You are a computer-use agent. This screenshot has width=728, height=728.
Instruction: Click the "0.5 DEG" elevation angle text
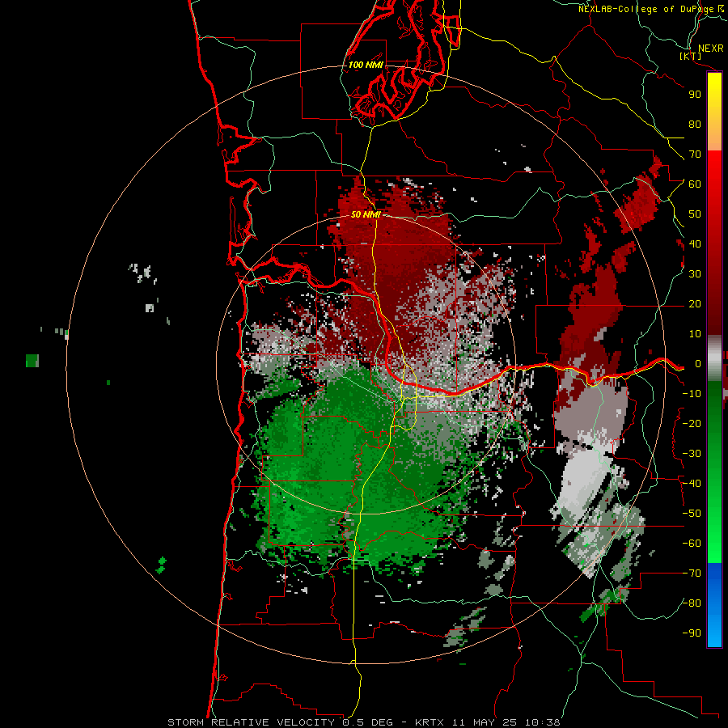pos(367,722)
